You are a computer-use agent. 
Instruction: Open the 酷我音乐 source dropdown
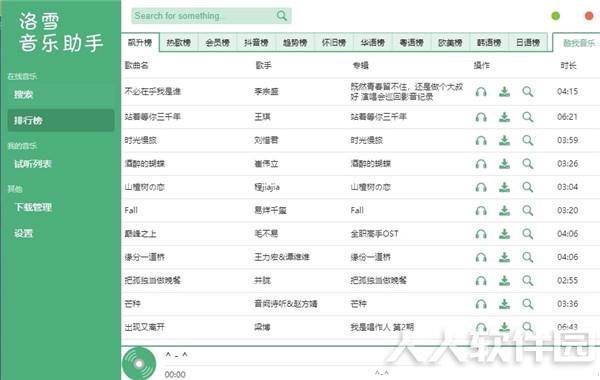pyautogui.click(x=577, y=43)
